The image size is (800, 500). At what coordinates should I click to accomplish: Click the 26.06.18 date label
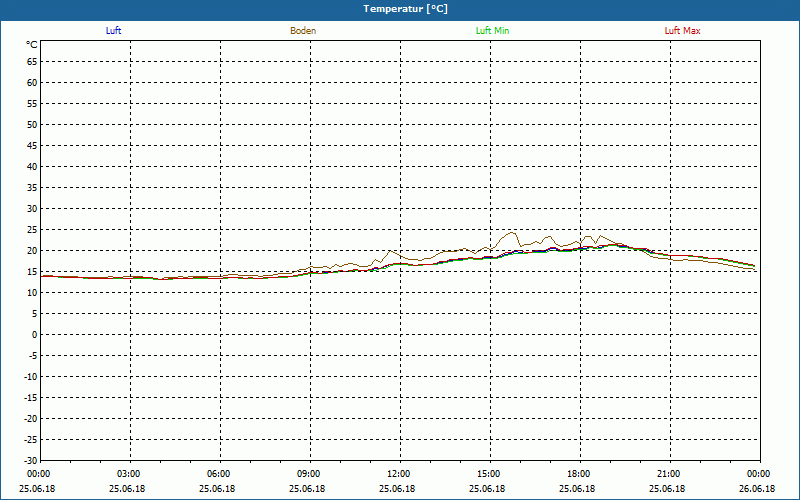(757, 488)
